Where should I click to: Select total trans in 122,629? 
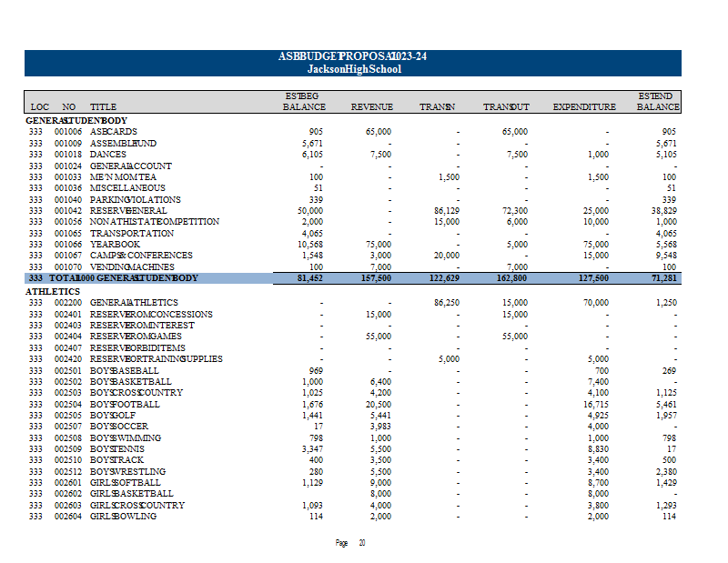[x=444, y=278]
